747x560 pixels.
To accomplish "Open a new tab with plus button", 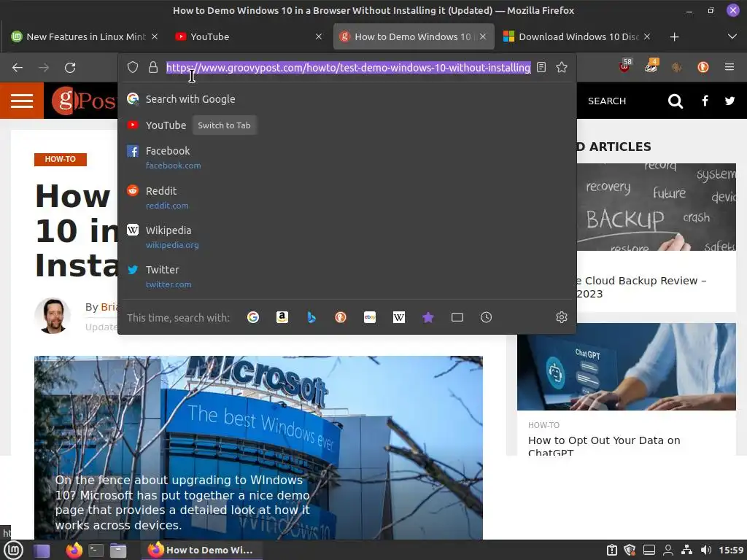I will (x=674, y=36).
